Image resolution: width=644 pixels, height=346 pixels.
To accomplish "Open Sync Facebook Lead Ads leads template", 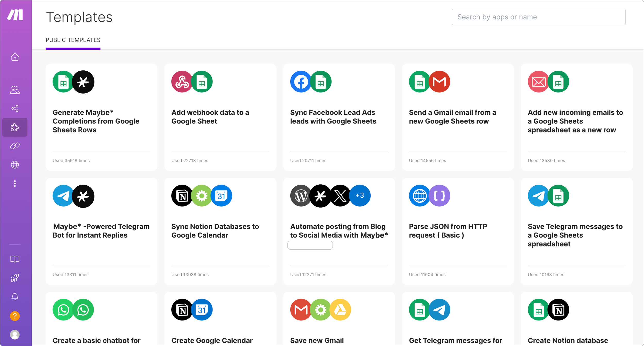I will pyautogui.click(x=333, y=117).
